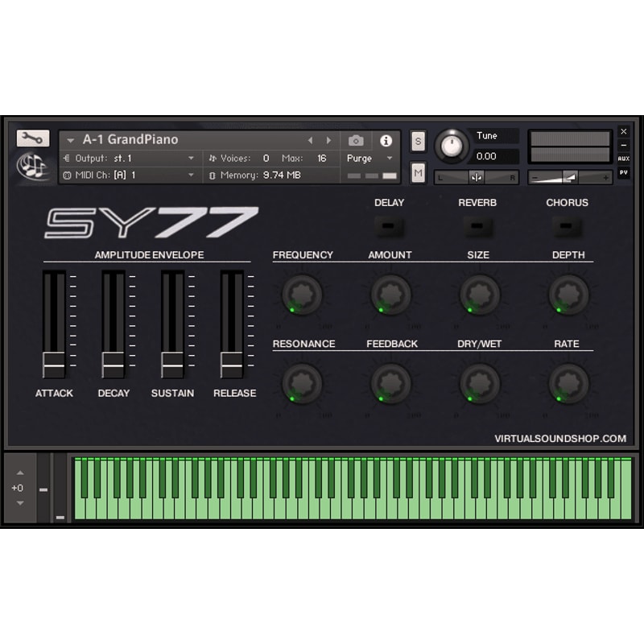Viewport: 644px width, 644px height.
Task: Enable the DELAY effect switch
Action: tap(390, 227)
